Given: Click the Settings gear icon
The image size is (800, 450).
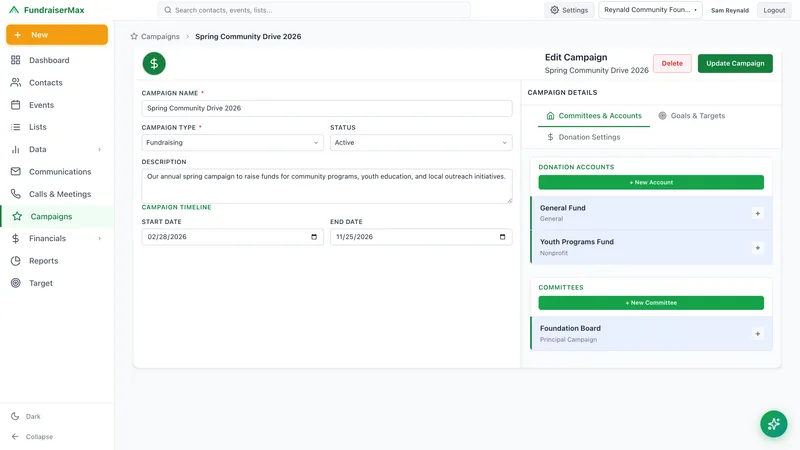Looking at the screenshot, I should point(555,10).
